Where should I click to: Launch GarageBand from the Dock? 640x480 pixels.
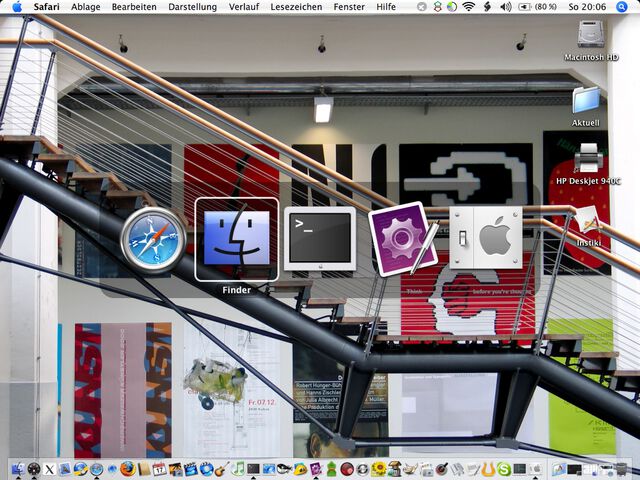pyautogui.click(x=222, y=469)
